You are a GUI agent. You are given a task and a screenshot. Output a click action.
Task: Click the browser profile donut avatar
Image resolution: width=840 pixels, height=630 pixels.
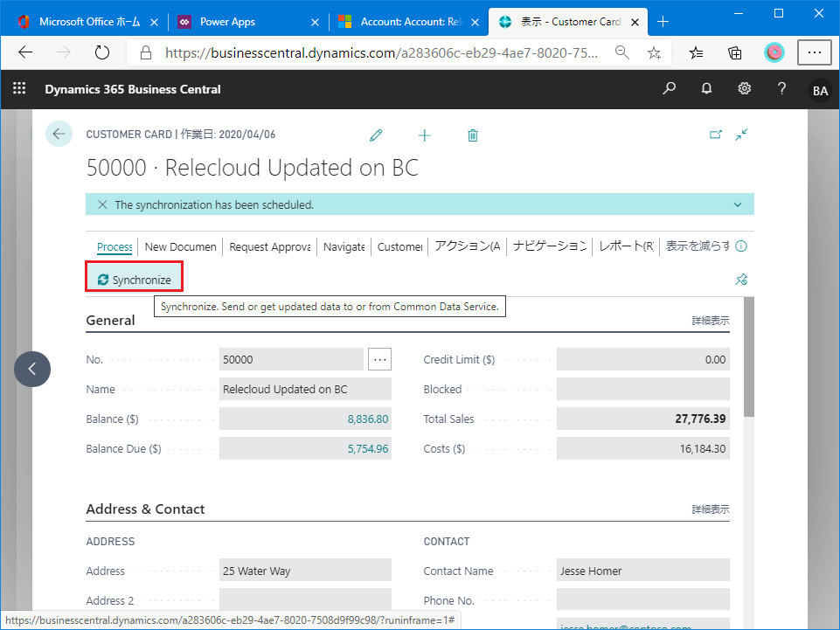pos(774,52)
